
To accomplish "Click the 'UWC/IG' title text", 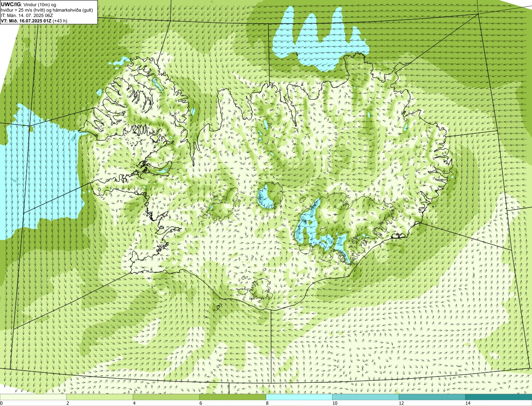I will (10, 4).
